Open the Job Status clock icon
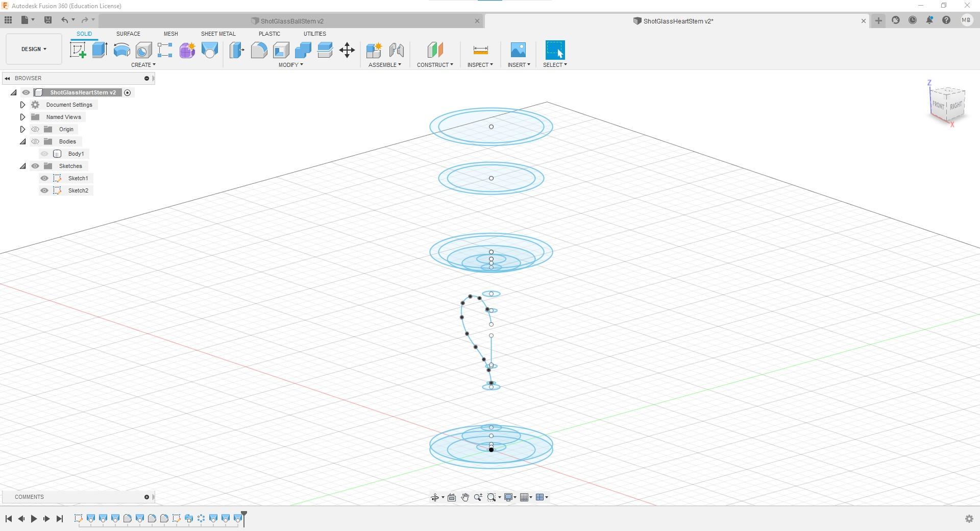This screenshot has width=980, height=531. click(x=913, y=20)
